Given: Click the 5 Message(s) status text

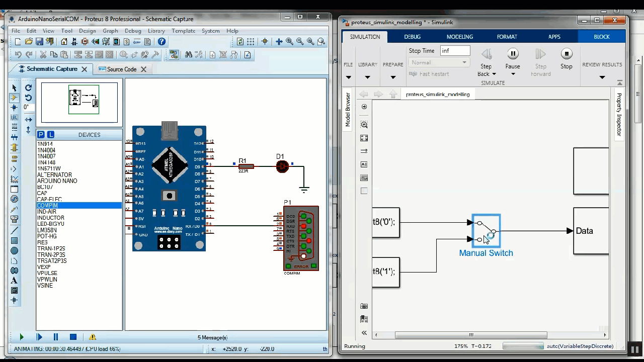Looking at the screenshot, I should [212, 337].
